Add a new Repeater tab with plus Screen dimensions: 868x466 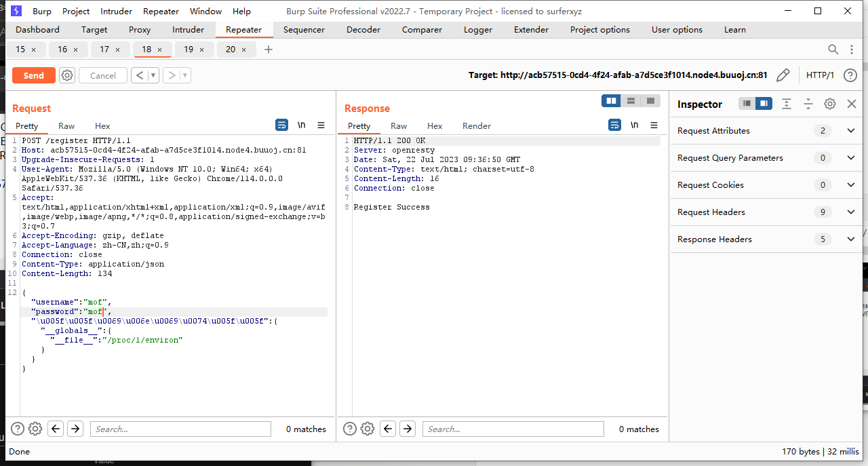[x=269, y=50]
